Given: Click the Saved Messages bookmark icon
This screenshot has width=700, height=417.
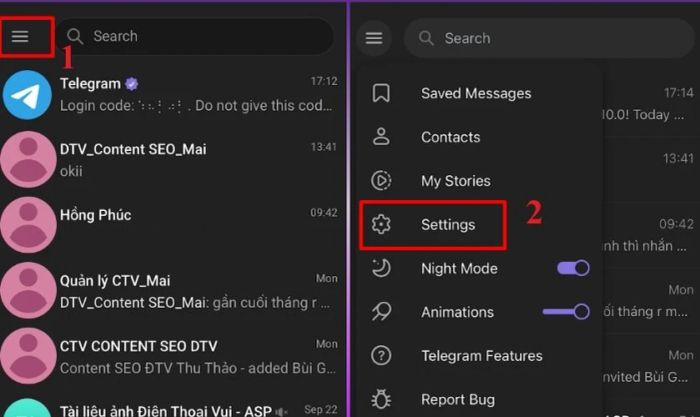Looking at the screenshot, I should [381, 93].
